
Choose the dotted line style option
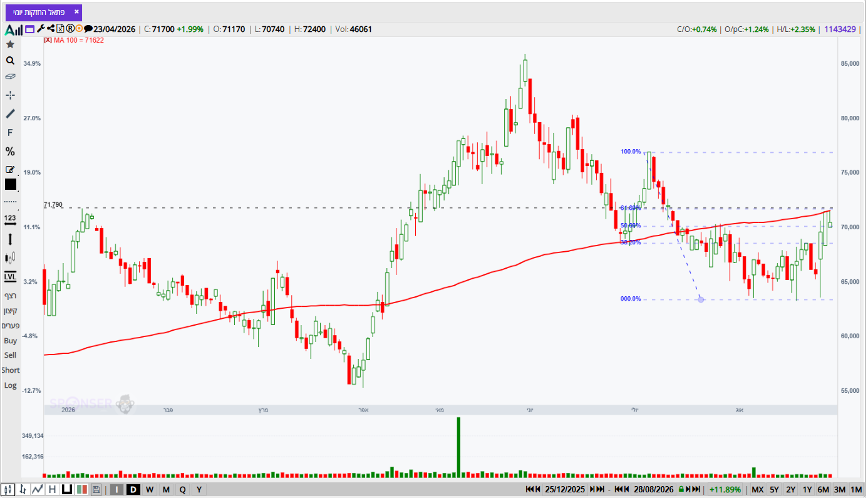[10, 202]
